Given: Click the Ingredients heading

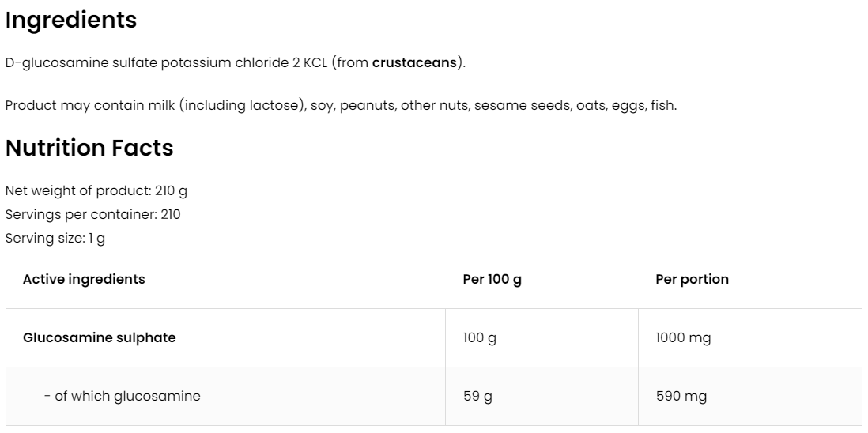Looking at the screenshot, I should click(71, 21).
